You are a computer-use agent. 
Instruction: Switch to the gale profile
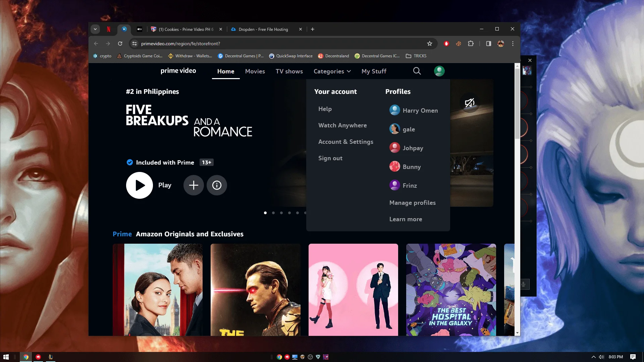(402, 129)
